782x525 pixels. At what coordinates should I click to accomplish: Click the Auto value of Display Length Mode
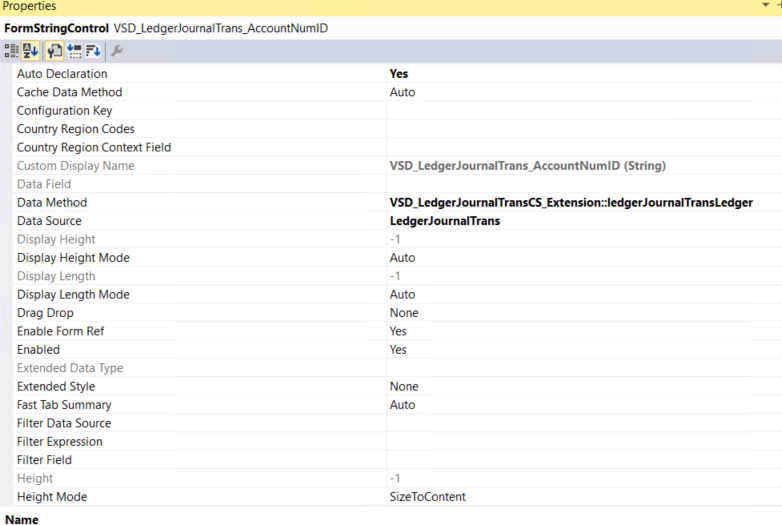pos(402,295)
